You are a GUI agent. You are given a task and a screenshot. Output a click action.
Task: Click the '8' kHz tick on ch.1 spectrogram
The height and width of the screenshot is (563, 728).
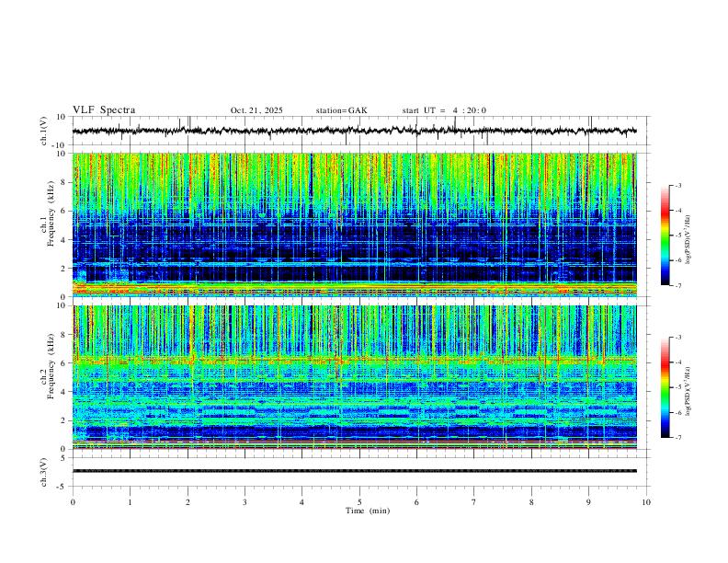(x=63, y=182)
